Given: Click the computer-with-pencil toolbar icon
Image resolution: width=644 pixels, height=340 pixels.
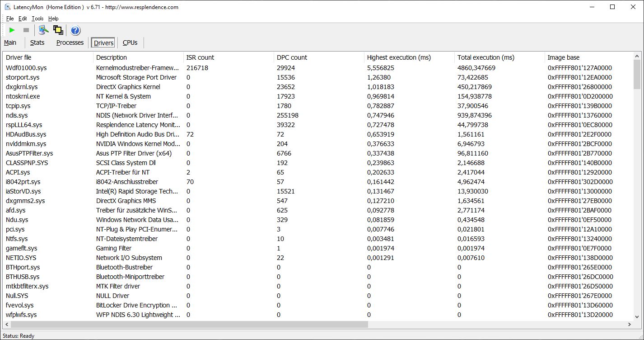Looking at the screenshot, I should coord(43,30).
